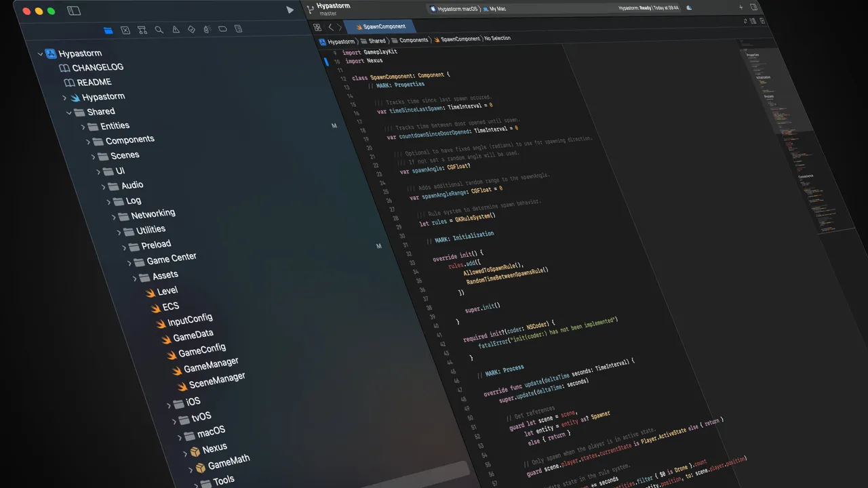
Task: Open the CHANGELOG file
Action: point(98,67)
